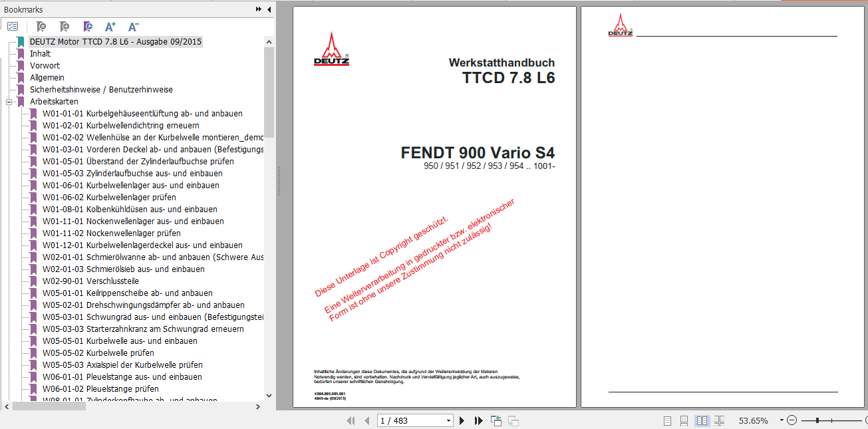Open W01-11-02 Nockenwellenlager prüfen bookmark
868x429 pixels.
pos(112,233)
